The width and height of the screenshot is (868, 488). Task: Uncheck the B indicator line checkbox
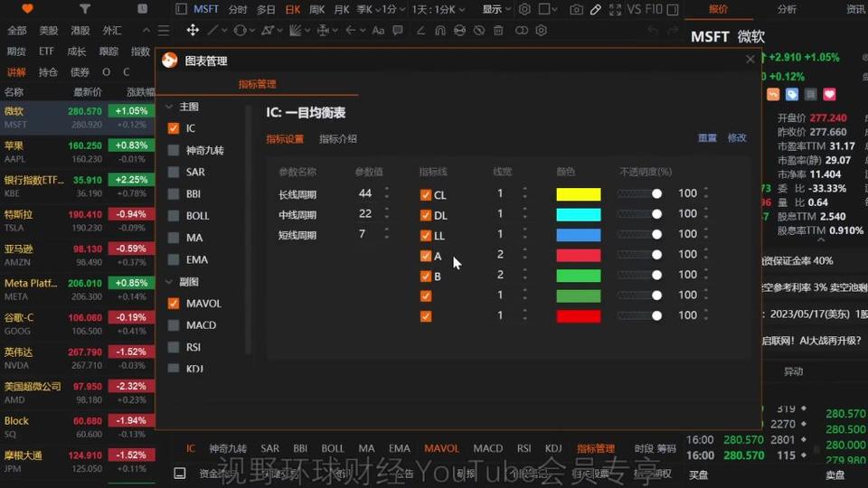(x=425, y=277)
